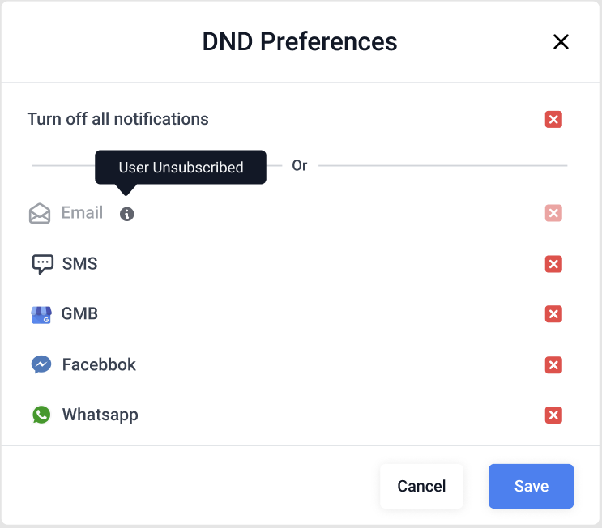602x528 pixels.
Task: Click the Facebook Messenger icon
Action: pyautogui.click(x=41, y=364)
